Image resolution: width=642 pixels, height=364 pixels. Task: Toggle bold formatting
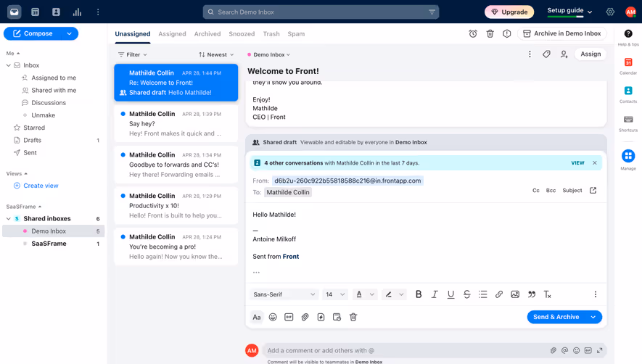419,294
